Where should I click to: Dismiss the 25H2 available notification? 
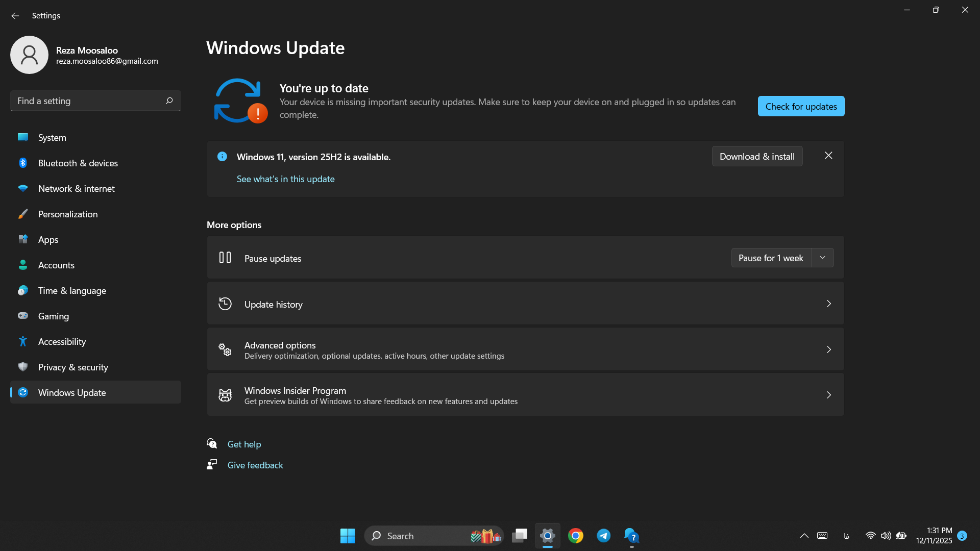tap(828, 156)
